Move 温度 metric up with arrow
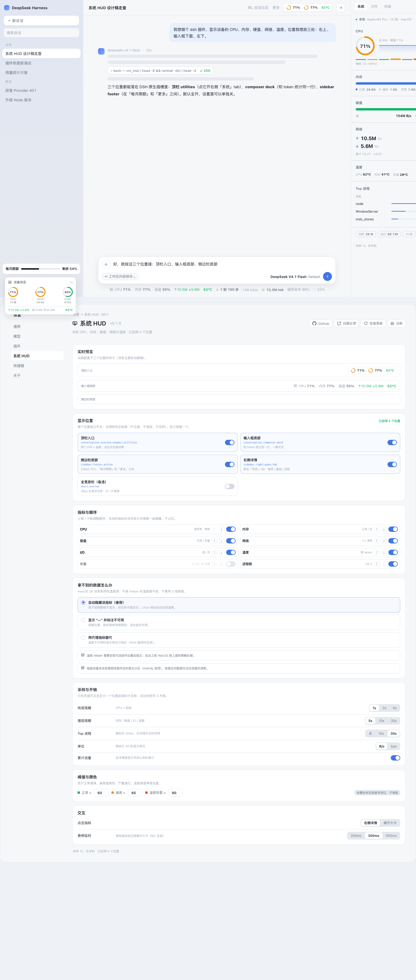416x980 pixels. pos(376,552)
